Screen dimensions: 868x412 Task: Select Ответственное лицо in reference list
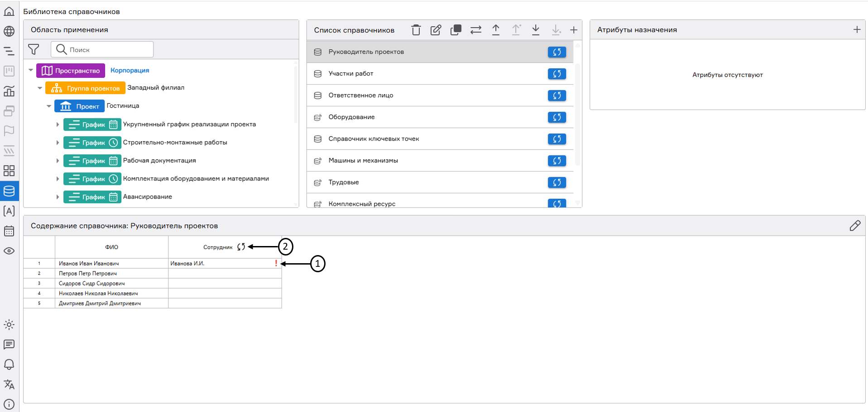(360, 95)
